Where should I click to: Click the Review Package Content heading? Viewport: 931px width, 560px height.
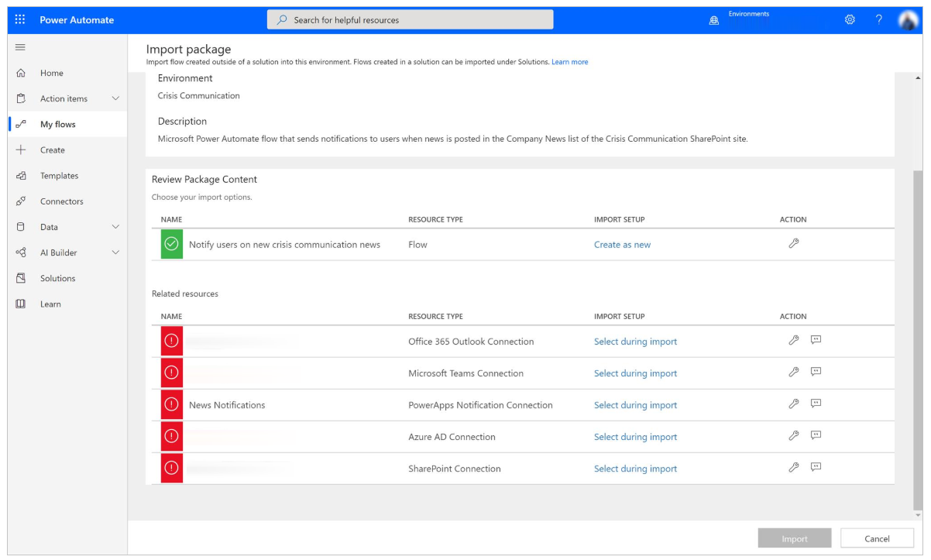pyautogui.click(x=204, y=179)
